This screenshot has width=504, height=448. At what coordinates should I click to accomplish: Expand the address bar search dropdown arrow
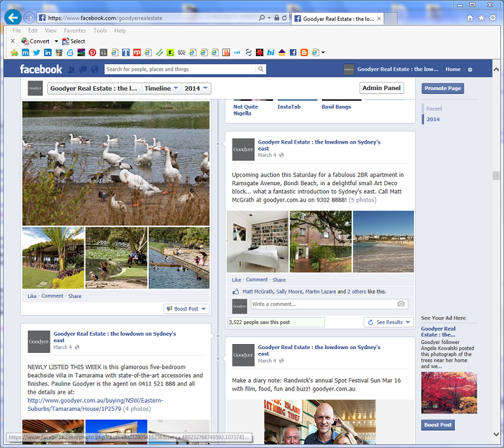point(269,18)
